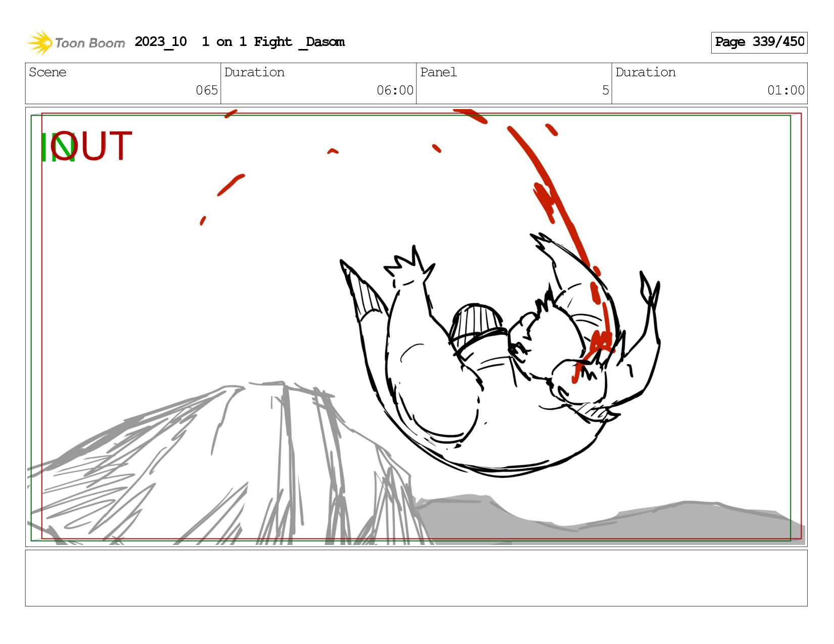Image resolution: width=834 pixels, height=644 pixels.
Task: Click the red 'OUT' camera marker text
Action: [x=91, y=146]
